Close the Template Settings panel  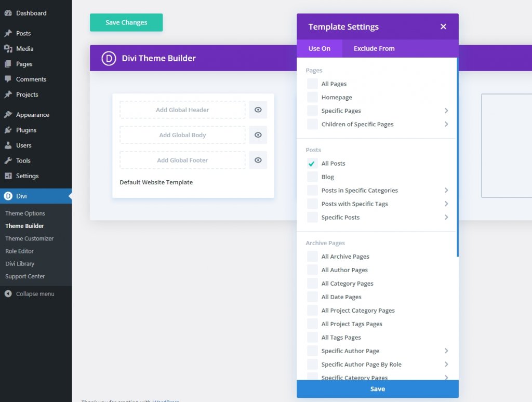click(443, 26)
